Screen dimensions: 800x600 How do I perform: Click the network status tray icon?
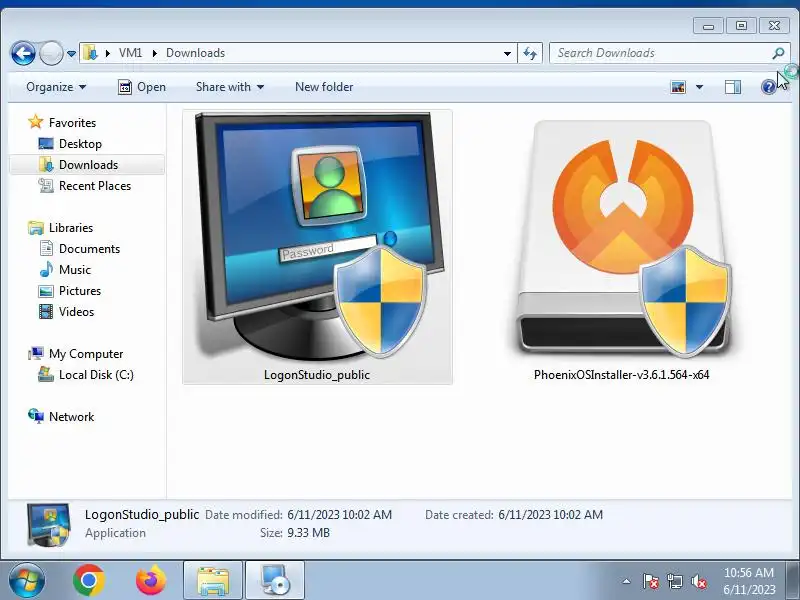pyautogui.click(x=675, y=581)
